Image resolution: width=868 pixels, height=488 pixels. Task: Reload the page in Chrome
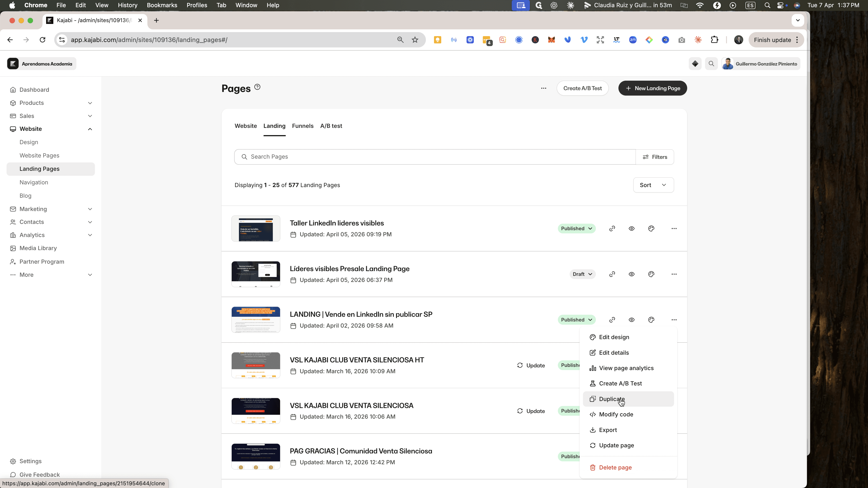click(x=42, y=40)
